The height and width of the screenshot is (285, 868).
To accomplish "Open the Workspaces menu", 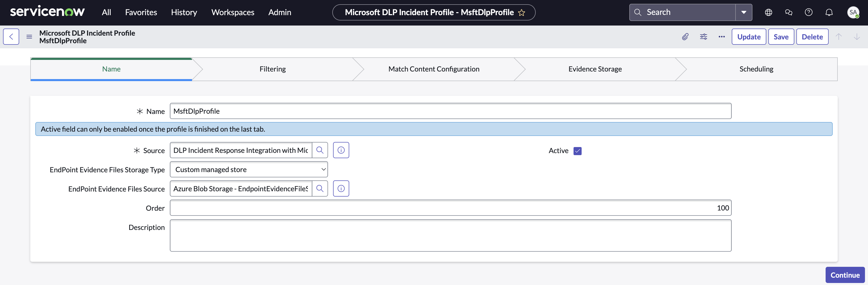I will click(x=233, y=12).
